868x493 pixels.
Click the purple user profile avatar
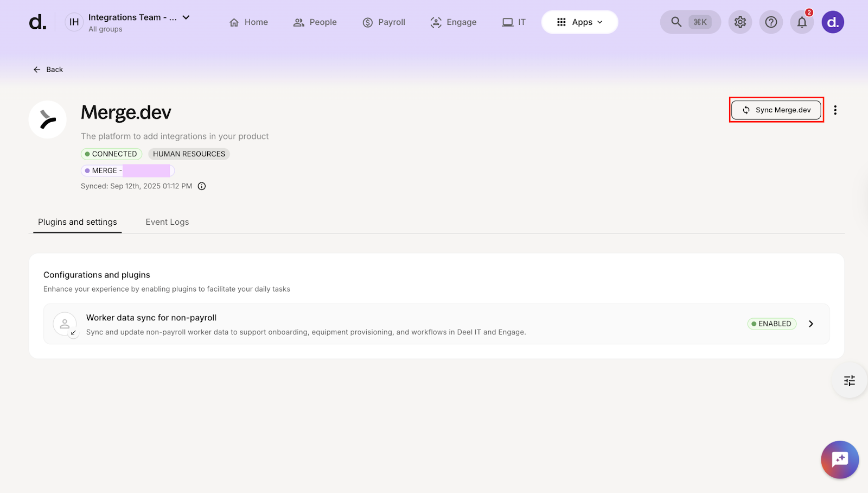point(833,22)
